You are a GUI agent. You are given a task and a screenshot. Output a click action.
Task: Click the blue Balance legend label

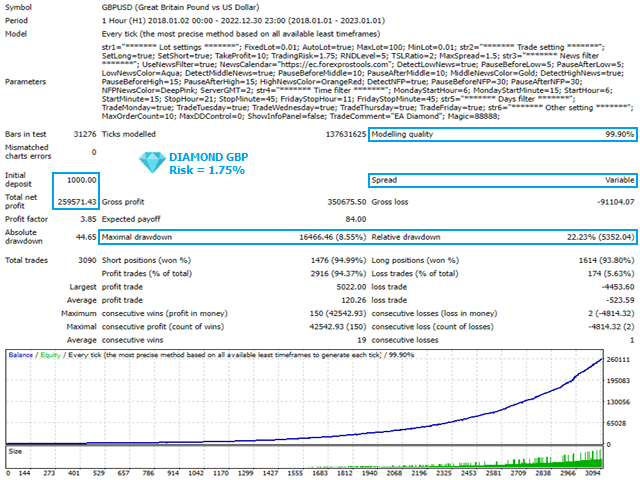pyautogui.click(x=20, y=355)
